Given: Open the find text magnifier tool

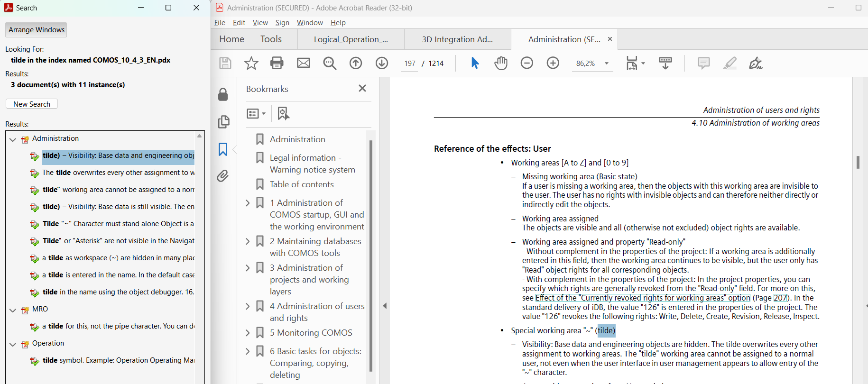Looking at the screenshot, I should coord(330,63).
